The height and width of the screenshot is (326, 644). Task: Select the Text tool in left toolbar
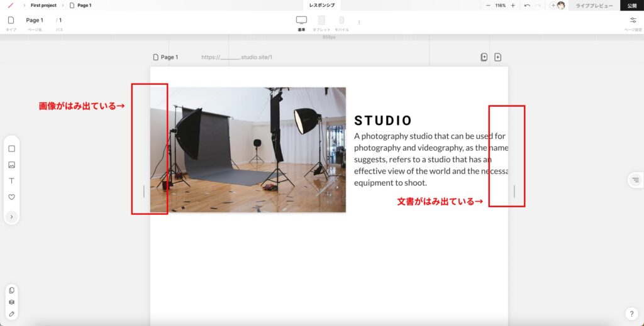[11, 181]
